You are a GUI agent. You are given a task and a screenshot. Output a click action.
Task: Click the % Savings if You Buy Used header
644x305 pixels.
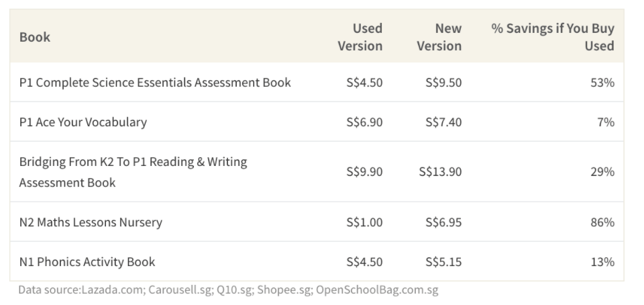[x=553, y=37]
